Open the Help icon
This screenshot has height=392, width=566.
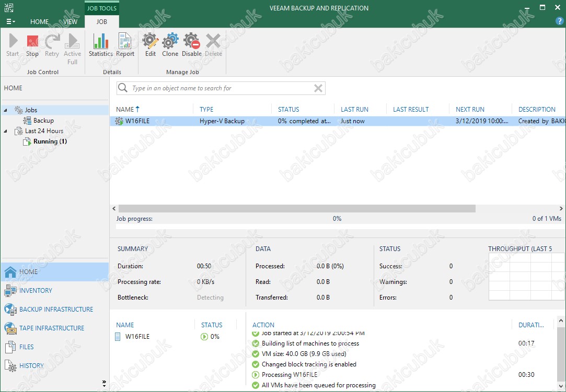point(559,21)
